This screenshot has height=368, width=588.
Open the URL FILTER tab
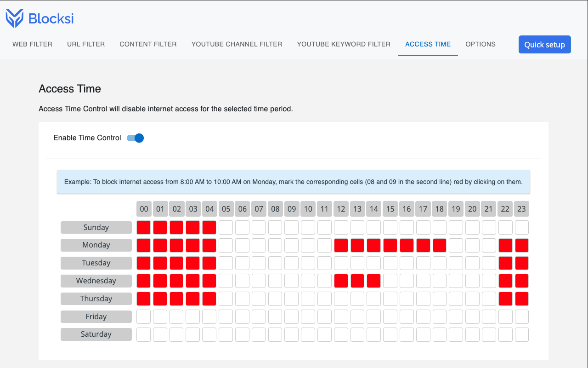(86, 44)
